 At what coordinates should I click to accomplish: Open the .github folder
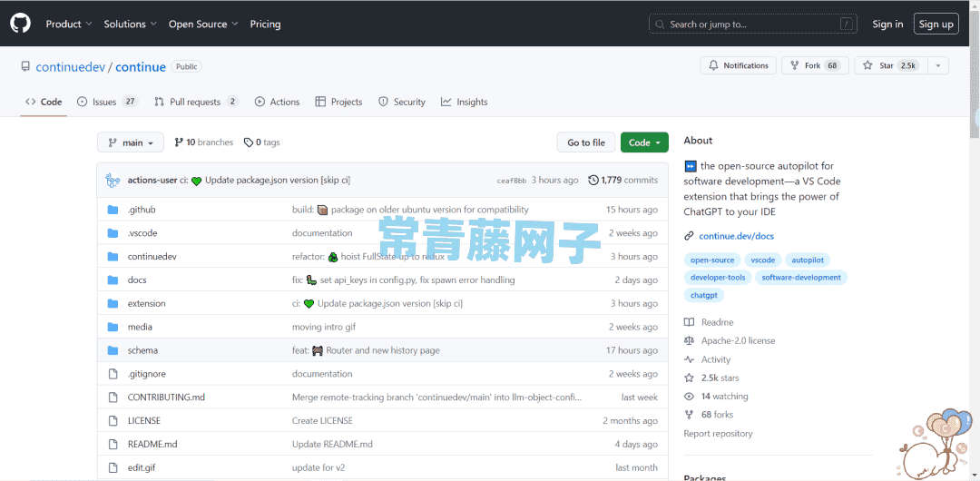[x=142, y=210]
